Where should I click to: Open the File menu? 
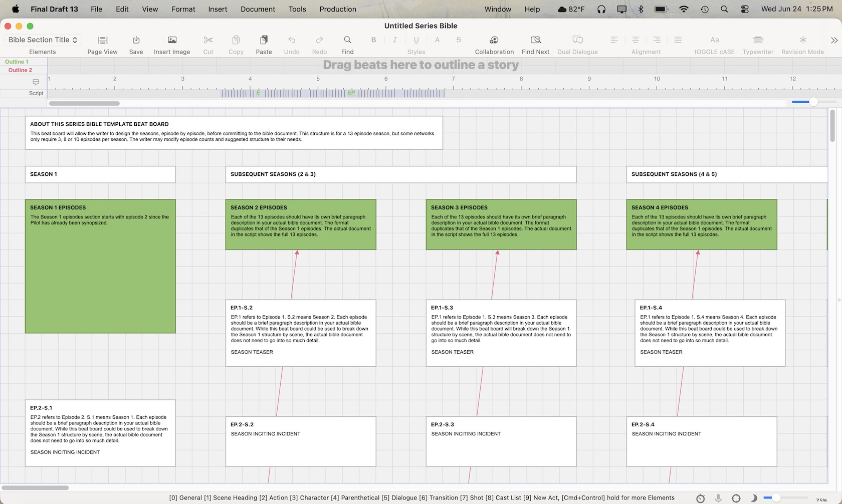click(96, 9)
